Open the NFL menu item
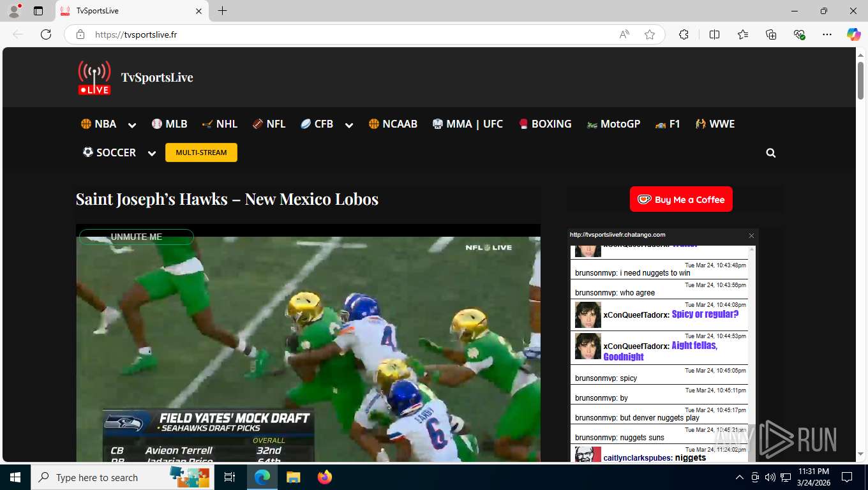868x490 pixels. [x=269, y=124]
